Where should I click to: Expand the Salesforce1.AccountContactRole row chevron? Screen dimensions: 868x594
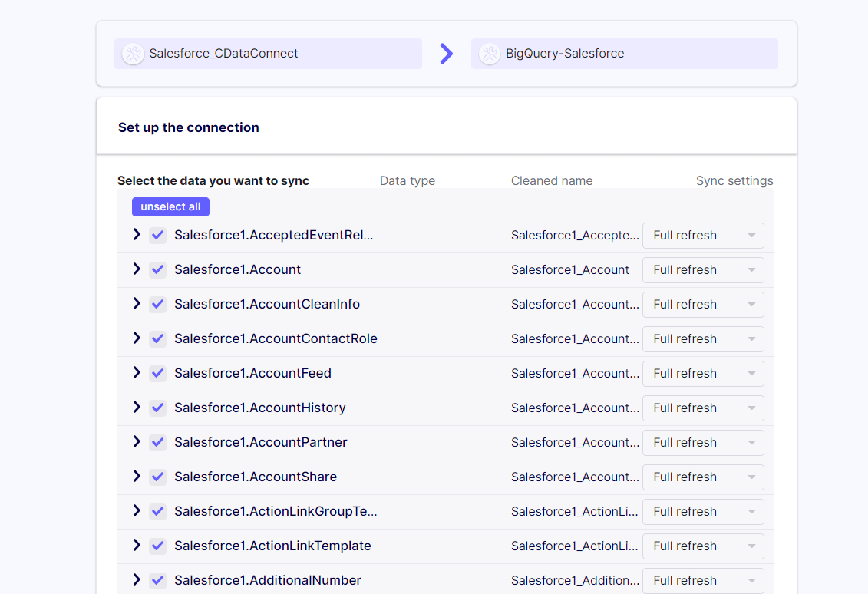tap(137, 338)
